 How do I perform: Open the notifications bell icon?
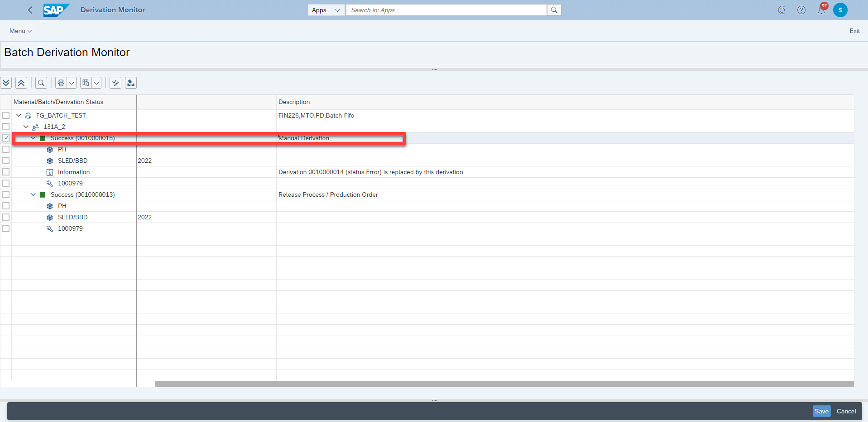tap(821, 10)
